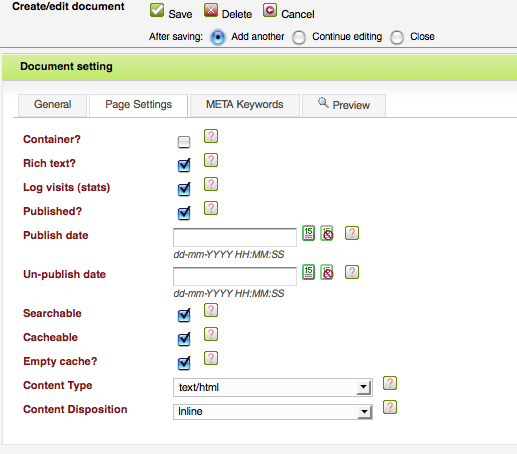The image size is (517, 454).
Task: Show help for the Searchable option
Action: (x=211, y=310)
